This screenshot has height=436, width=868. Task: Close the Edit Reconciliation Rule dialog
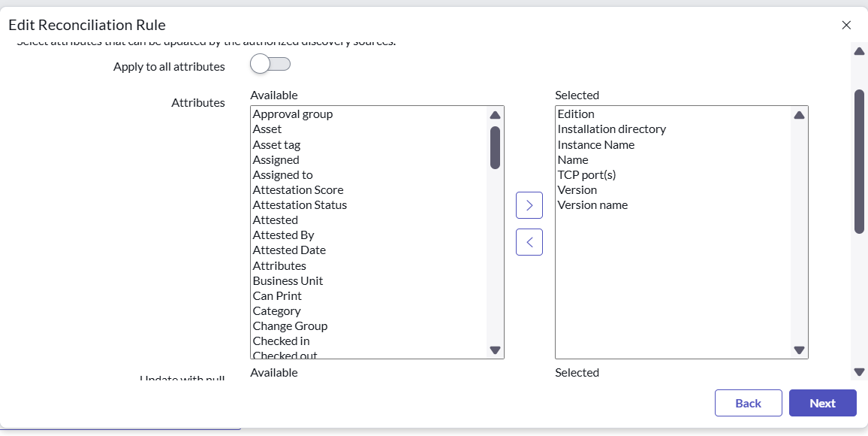[846, 25]
